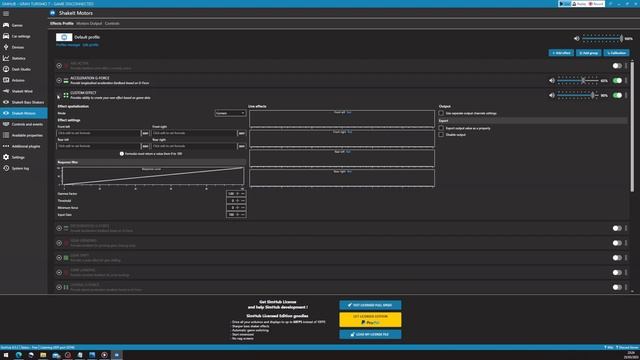
Task: Enable the Gear Shift effect toggle
Action: pos(617,258)
